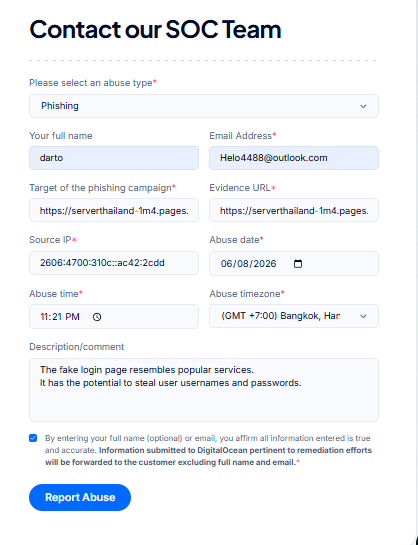Viewport: 418px width, 545px height.
Task: Select the Email Address field with Helo4488@outlook.com
Action: (294, 158)
